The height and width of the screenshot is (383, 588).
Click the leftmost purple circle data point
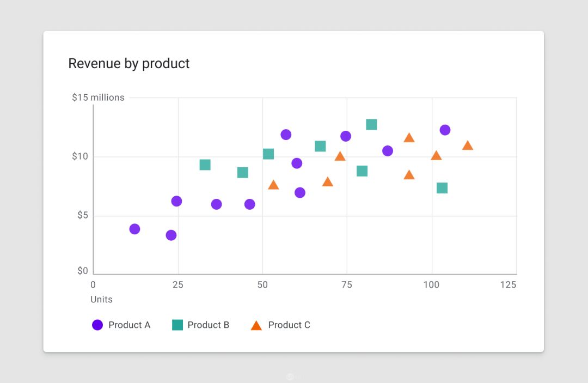click(134, 229)
